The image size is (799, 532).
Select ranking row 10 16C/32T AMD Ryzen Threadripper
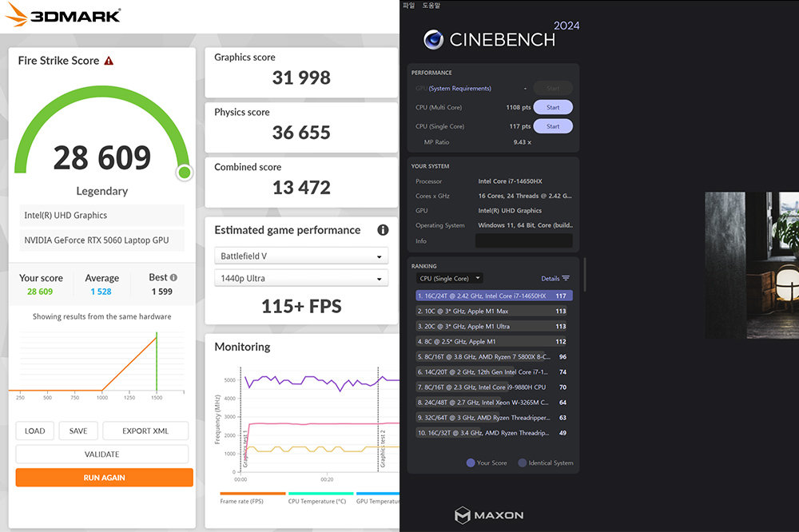coord(494,433)
